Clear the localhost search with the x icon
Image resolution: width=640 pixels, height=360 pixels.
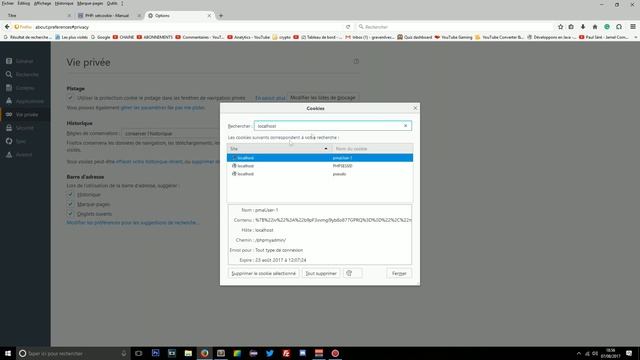coord(405,126)
